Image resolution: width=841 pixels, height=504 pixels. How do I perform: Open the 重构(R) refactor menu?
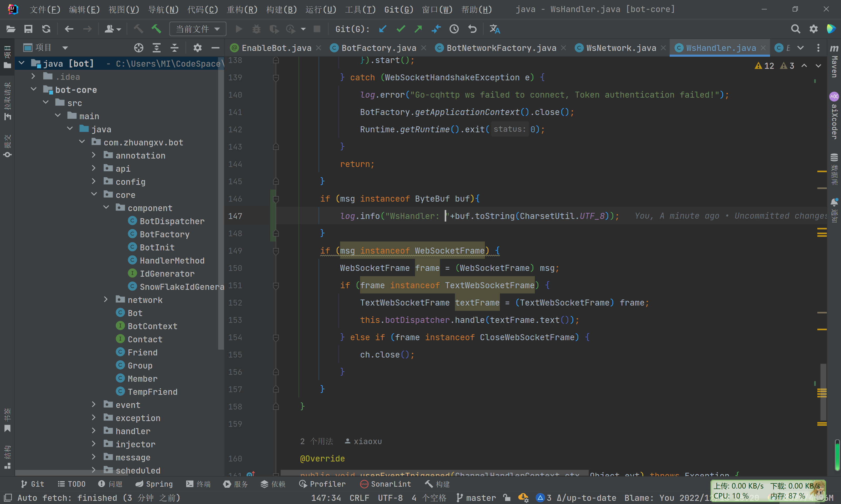242,9
